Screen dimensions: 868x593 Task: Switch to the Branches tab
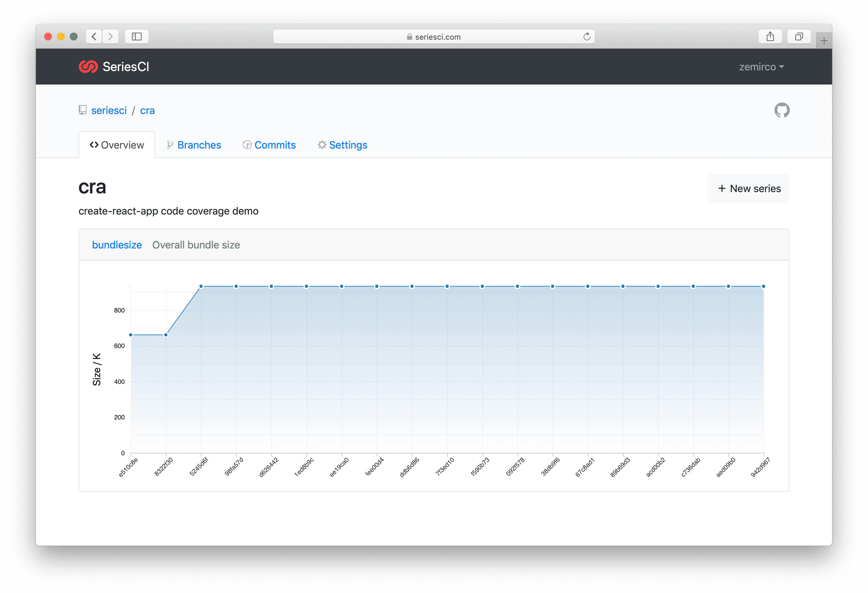194,145
